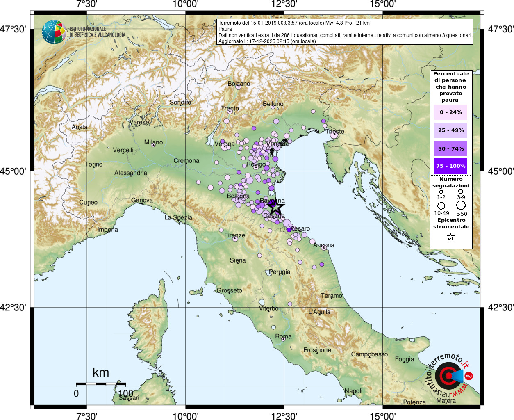Click the Torino city label
Screen dimensions: 514x420
pyautogui.click(x=94, y=164)
